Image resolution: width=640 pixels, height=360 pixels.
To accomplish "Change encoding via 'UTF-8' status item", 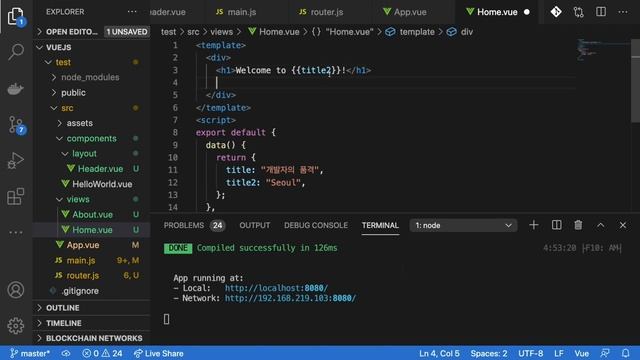I will coord(531,353).
